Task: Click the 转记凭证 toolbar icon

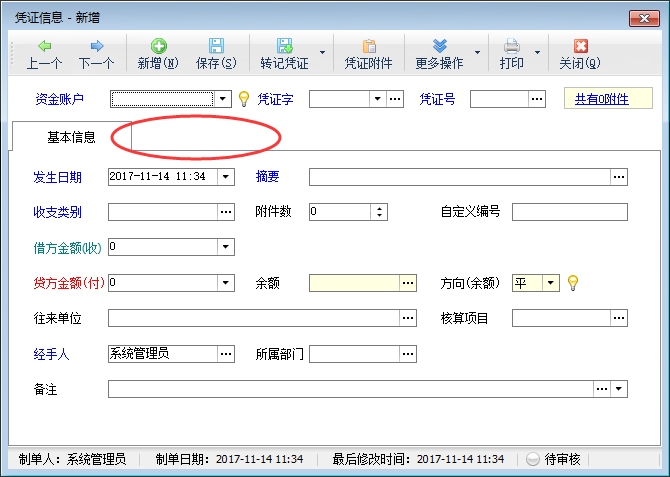Action: (x=284, y=46)
